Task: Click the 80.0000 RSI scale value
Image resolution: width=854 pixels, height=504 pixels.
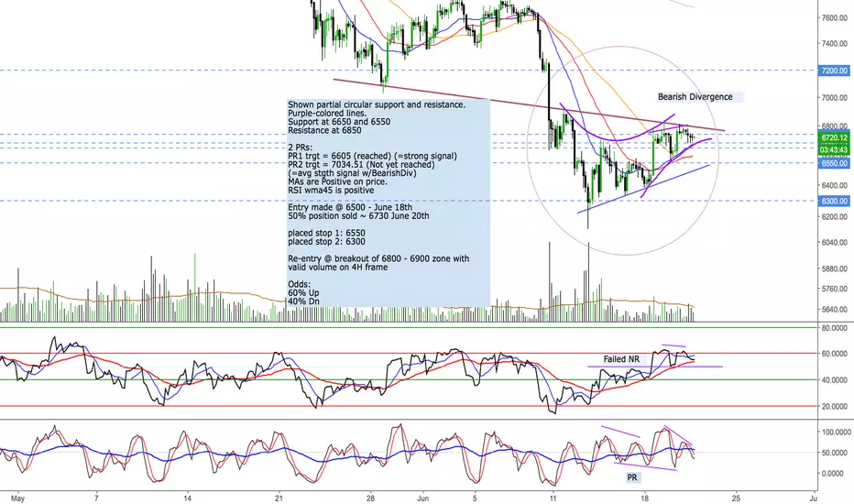Action: [835, 328]
